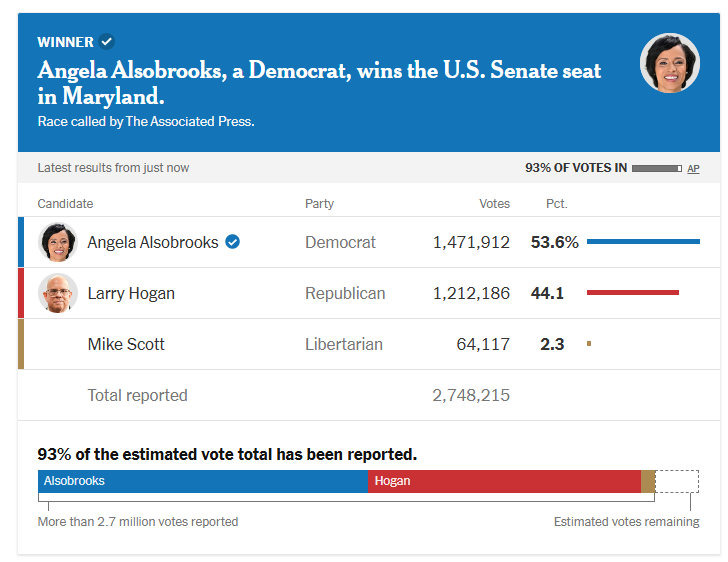Click the verified checkmark beside Angela Alsobrooks' name
Image resolution: width=728 pixels, height=562 pixels.
[x=233, y=242]
